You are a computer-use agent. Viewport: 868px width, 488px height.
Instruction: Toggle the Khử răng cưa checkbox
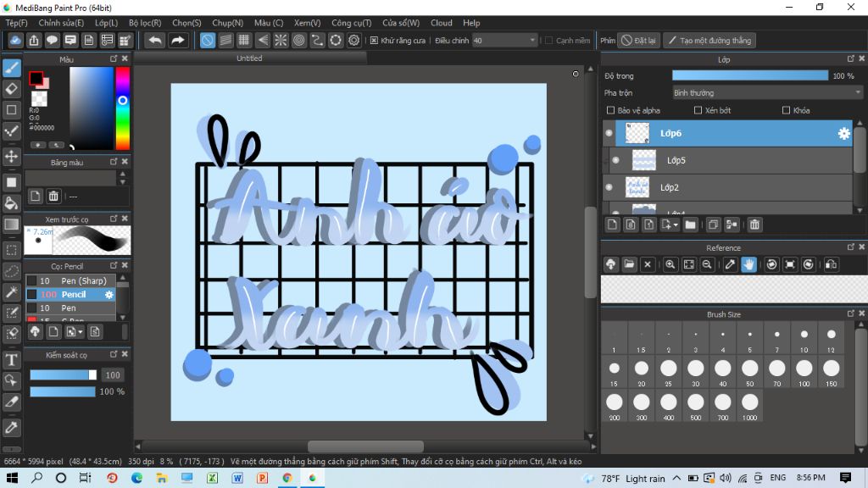pos(374,41)
